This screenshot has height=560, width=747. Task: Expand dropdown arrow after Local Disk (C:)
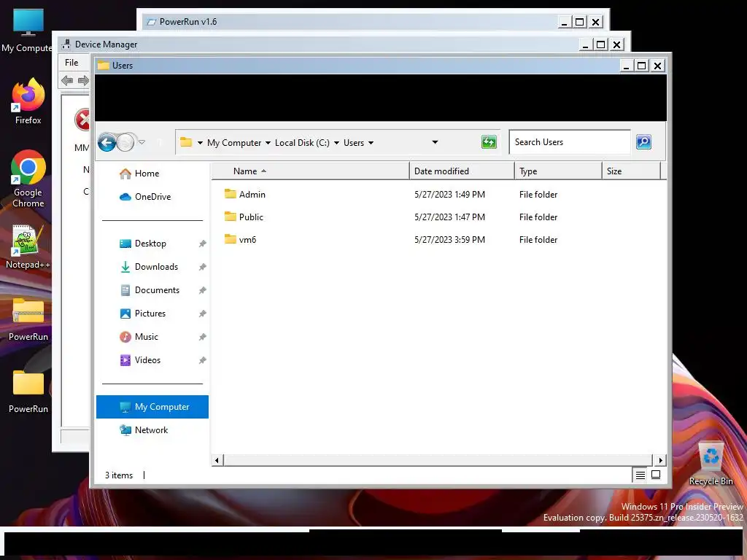pyautogui.click(x=336, y=143)
